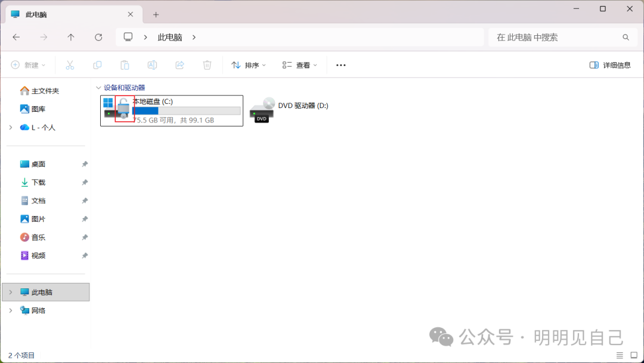Image resolution: width=644 pixels, height=363 pixels.
Task: Click the Copy icon in toolbar
Action: click(97, 65)
